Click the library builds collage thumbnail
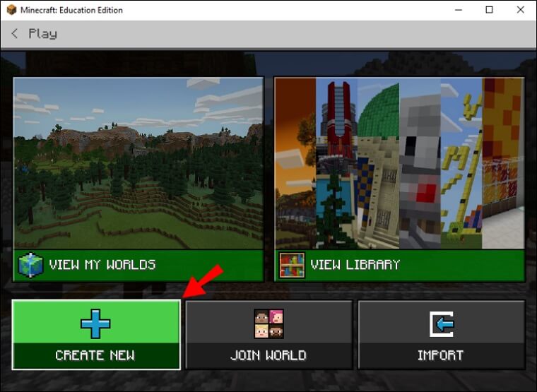The image size is (537, 392). pyautogui.click(x=400, y=163)
